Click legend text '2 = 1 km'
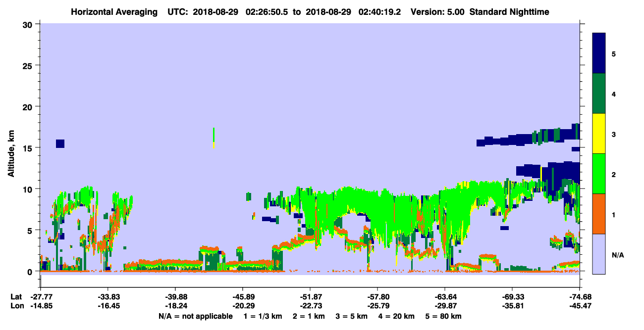 pyautogui.click(x=309, y=316)
